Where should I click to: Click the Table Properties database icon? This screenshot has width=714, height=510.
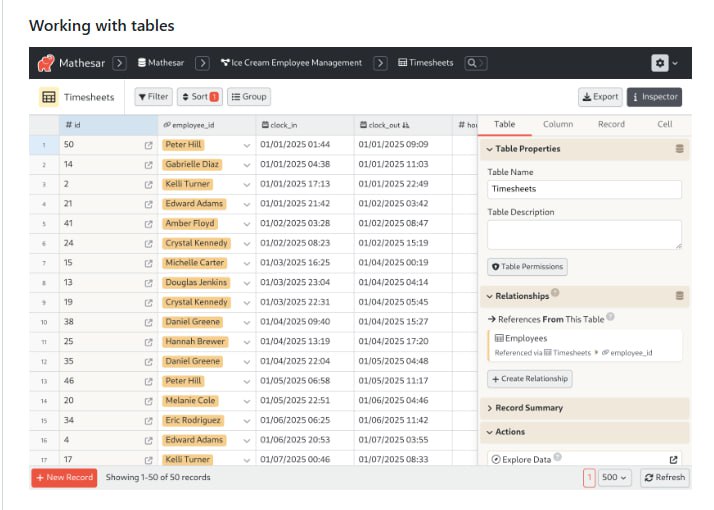pos(680,149)
